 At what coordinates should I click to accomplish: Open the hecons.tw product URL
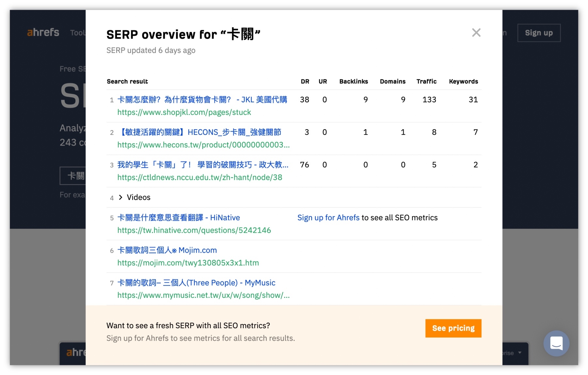[203, 145]
